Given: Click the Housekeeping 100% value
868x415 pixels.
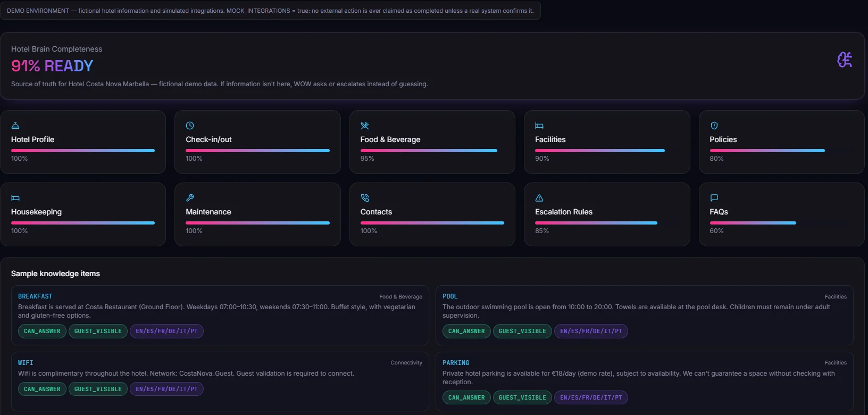Looking at the screenshot, I should (x=19, y=231).
